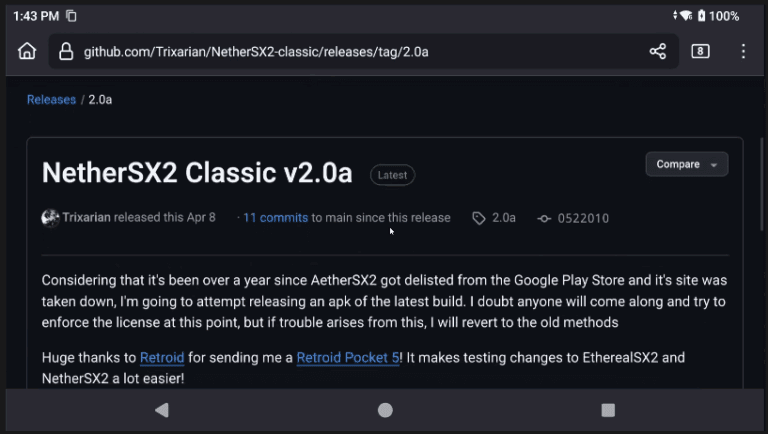Open the 2.0a tag link

[503, 218]
